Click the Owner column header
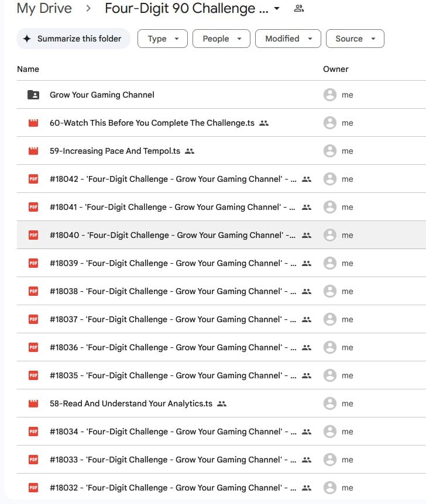 coord(335,69)
